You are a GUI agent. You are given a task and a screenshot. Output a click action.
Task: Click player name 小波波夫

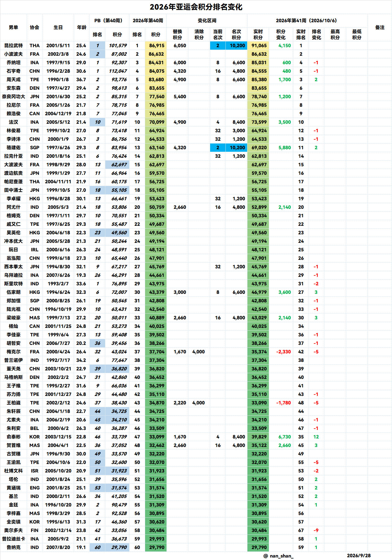tap(13, 54)
